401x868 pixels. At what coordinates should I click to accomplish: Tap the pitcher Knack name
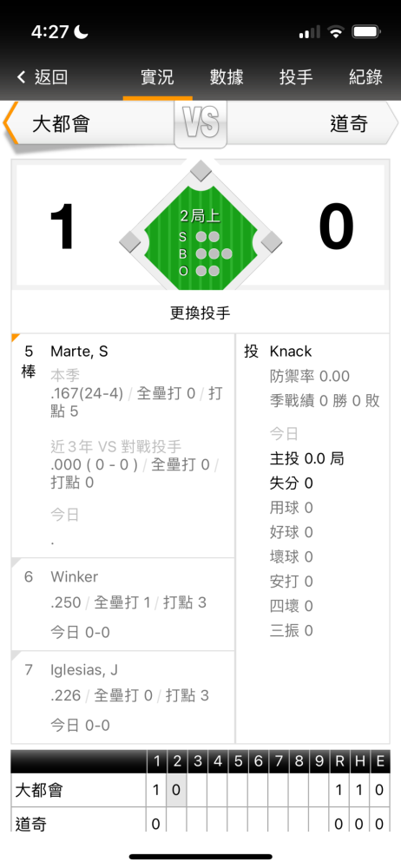pyautogui.click(x=291, y=352)
